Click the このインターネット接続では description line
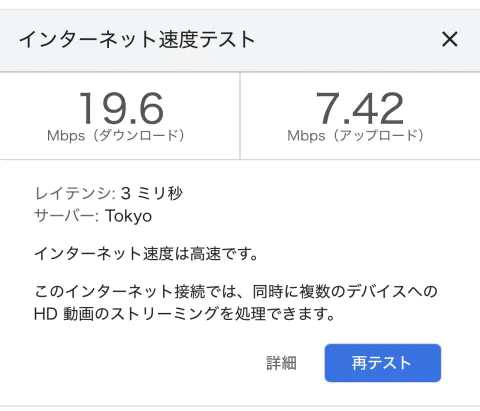The width and height of the screenshot is (480, 411). click(x=236, y=291)
